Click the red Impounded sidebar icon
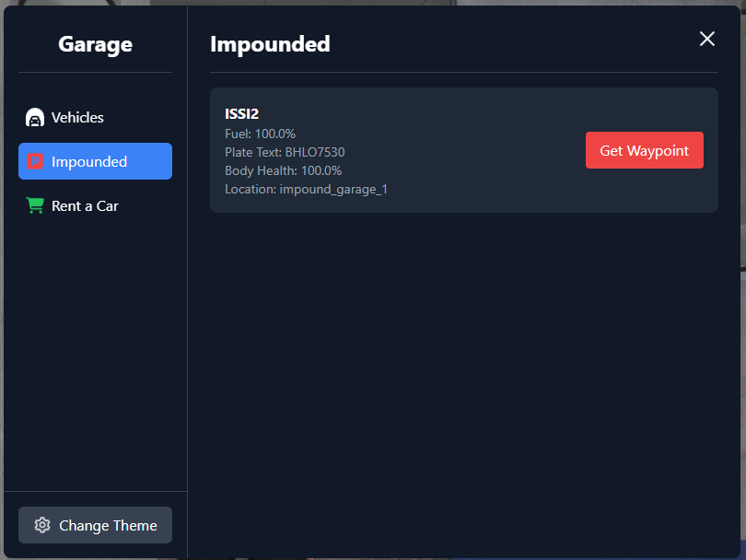The width and height of the screenshot is (746, 560). click(35, 162)
